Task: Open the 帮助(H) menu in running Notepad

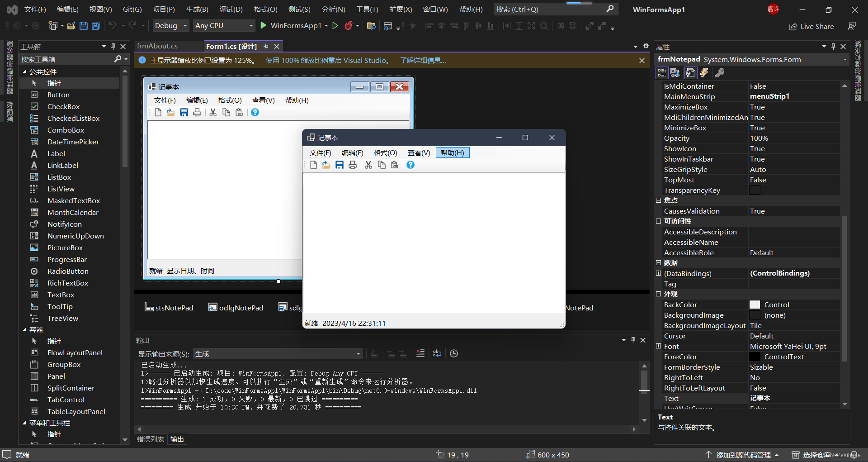Action: coord(453,153)
